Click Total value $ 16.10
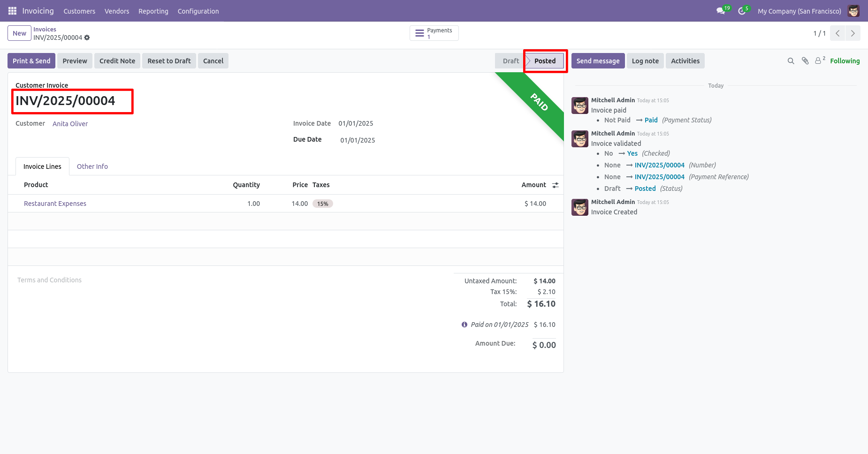This screenshot has width=868, height=454. [541, 304]
